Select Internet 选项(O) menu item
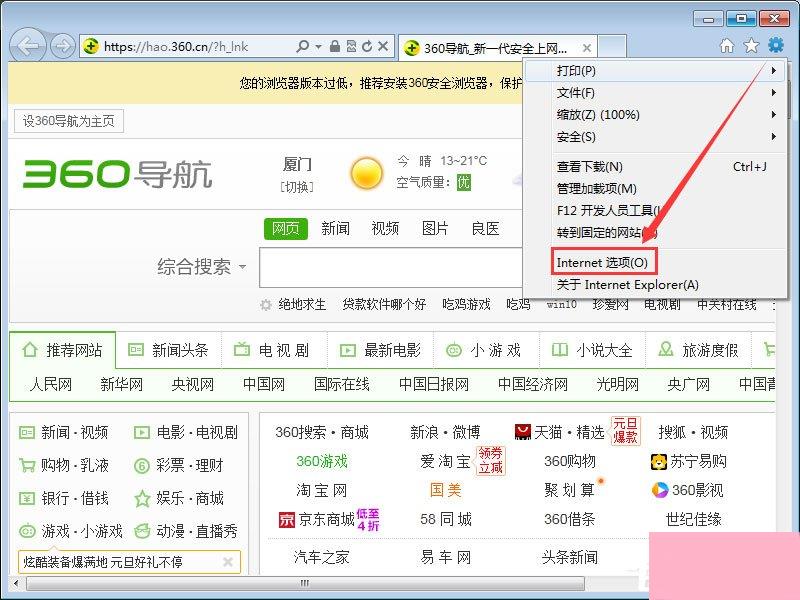The image size is (800, 600). click(603, 262)
